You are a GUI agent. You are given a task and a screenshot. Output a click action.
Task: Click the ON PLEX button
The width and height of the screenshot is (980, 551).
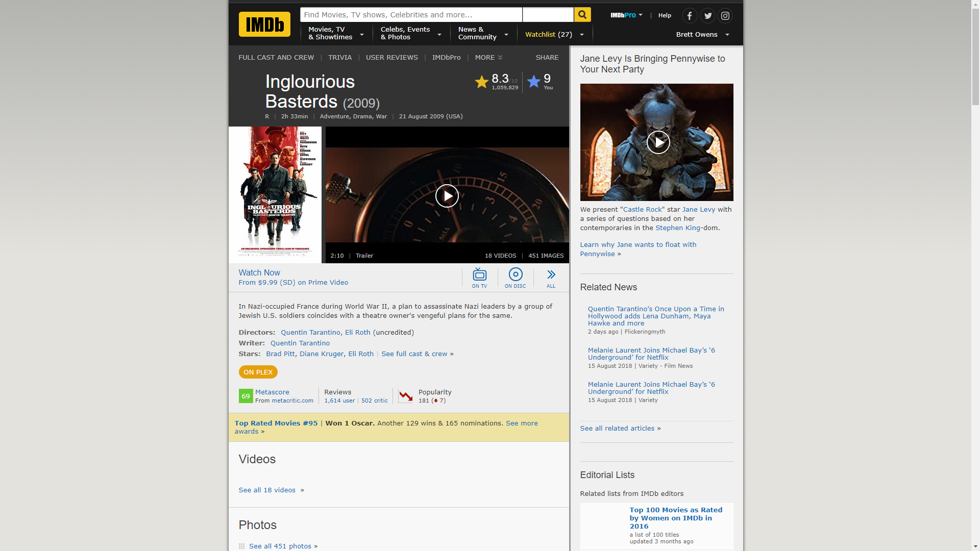[x=258, y=372]
